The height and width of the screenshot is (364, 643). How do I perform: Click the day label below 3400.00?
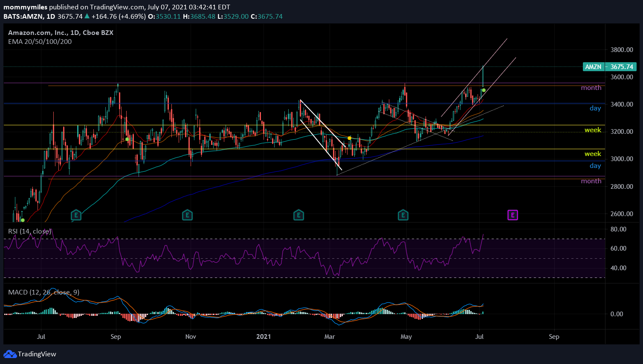(595, 108)
